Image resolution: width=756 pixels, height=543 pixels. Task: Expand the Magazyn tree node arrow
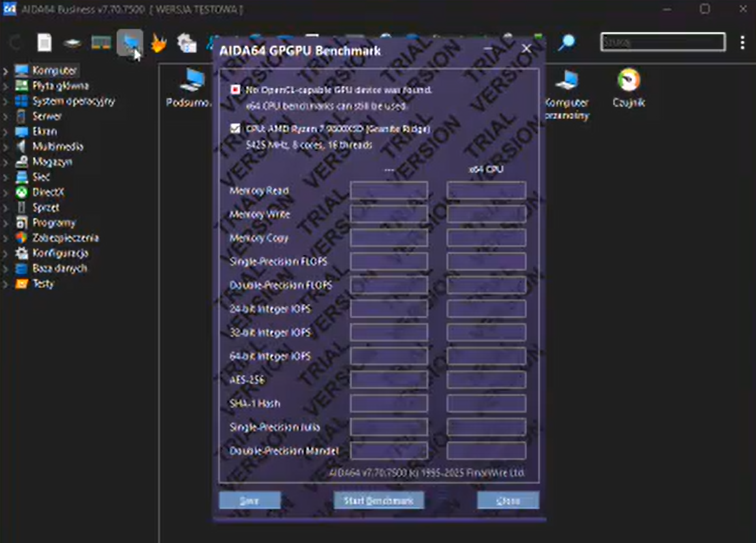(5, 162)
